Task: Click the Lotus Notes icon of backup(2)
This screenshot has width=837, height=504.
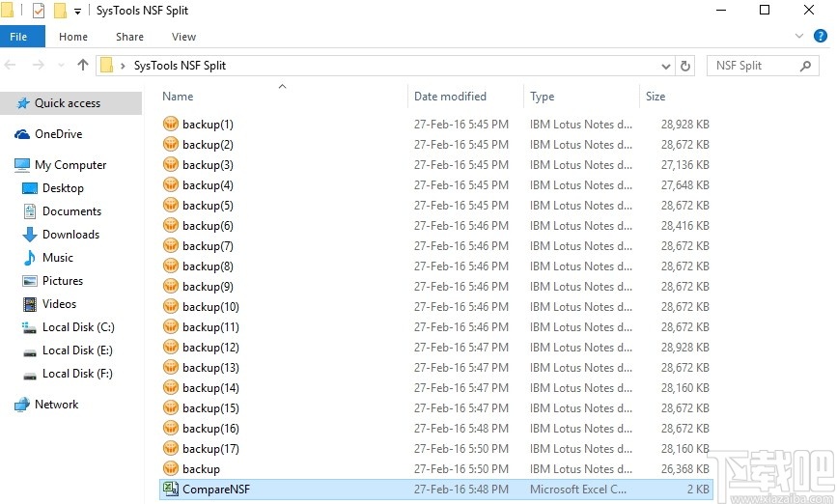Action: tap(170, 144)
